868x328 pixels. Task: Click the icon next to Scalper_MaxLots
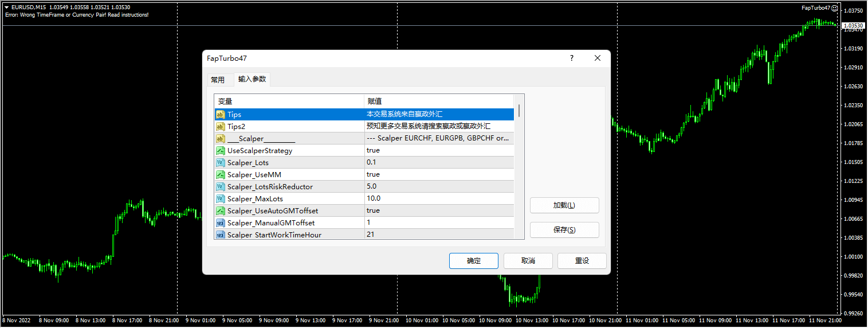[220, 198]
